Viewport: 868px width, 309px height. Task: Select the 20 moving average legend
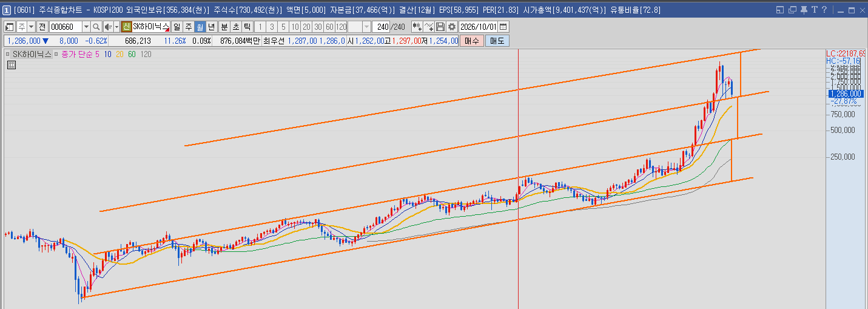pyautogui.click(x=119, y=54)
